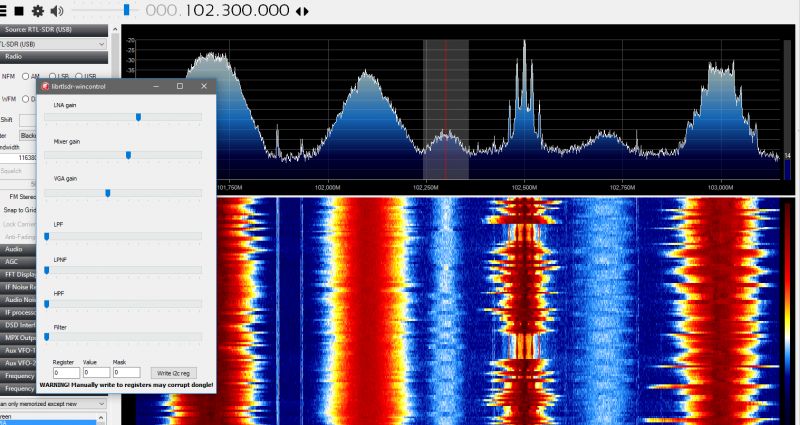Focus the Value input field
Viewport: 800px width, 425px height.
(x=96, y=373)
